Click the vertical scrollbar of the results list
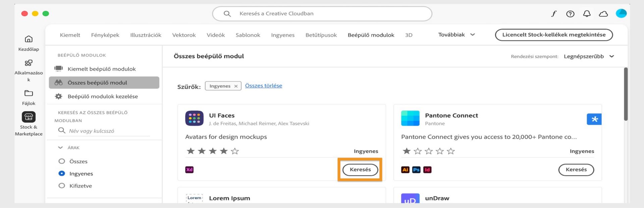The height and width of the screenshot is (208, 644). pyautogui.click(x=626, y=94)
